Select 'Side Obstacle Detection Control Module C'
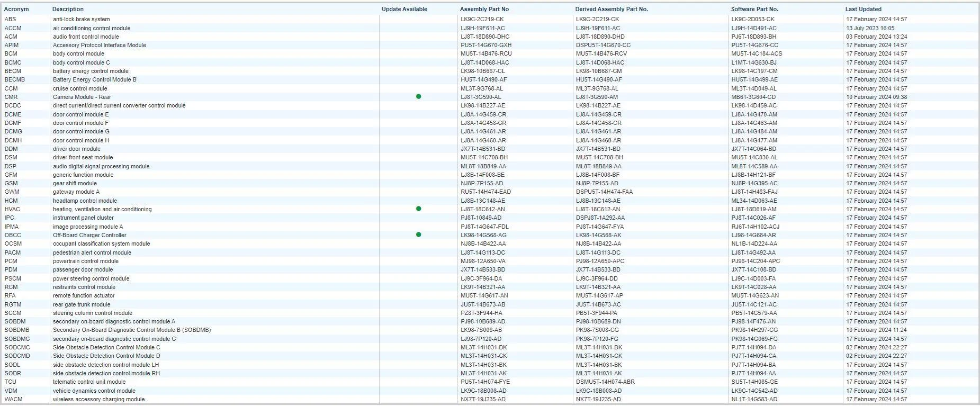This screenshot has height=406, width=980. point(106,348)
